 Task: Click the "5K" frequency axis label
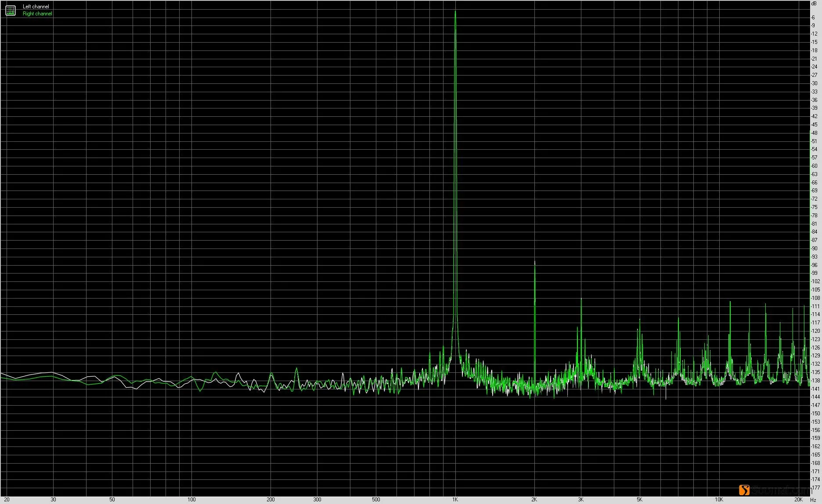pyautogui.click(x=639, y=500)
